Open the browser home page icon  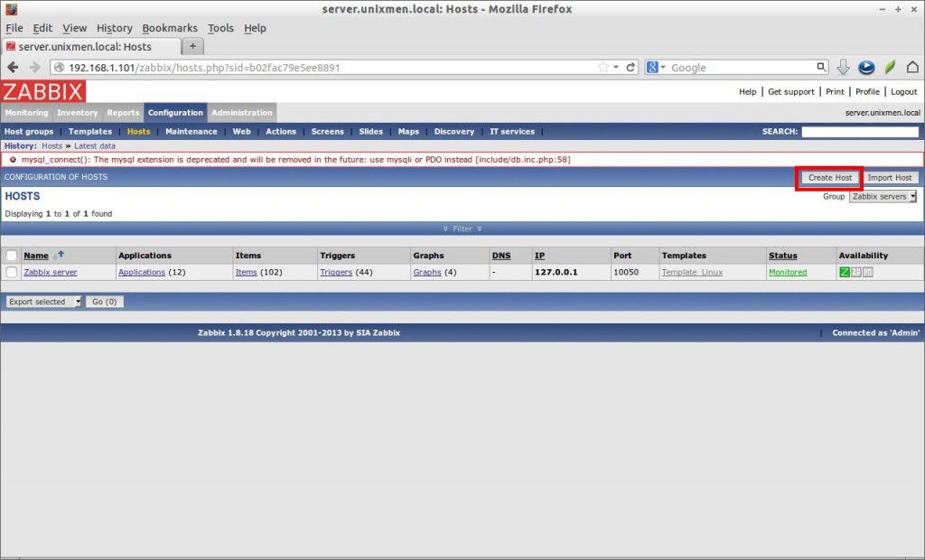tap(912, 67)
